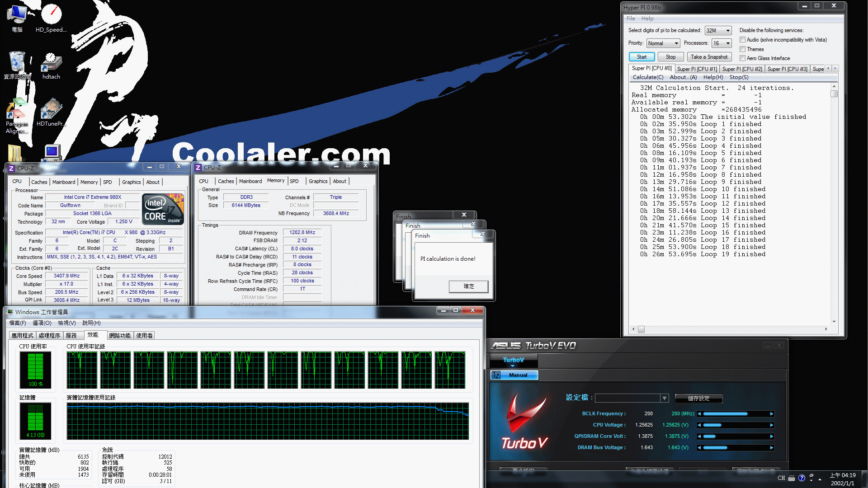Image resolution: width=868 pixels, height=488 pixels.
Task: Click the Hyper PI vertical scrollbar thumb
Action: 834,94
